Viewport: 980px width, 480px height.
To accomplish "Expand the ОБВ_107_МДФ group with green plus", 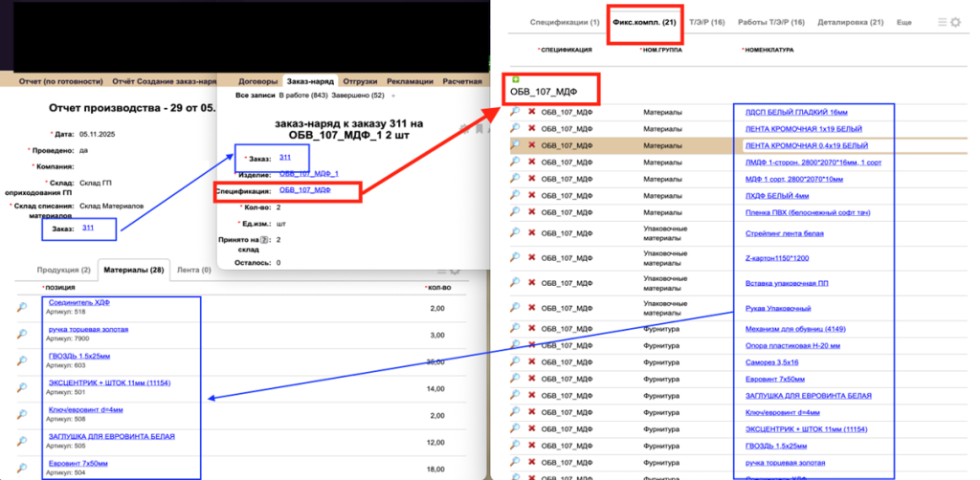I will (514, 79).
